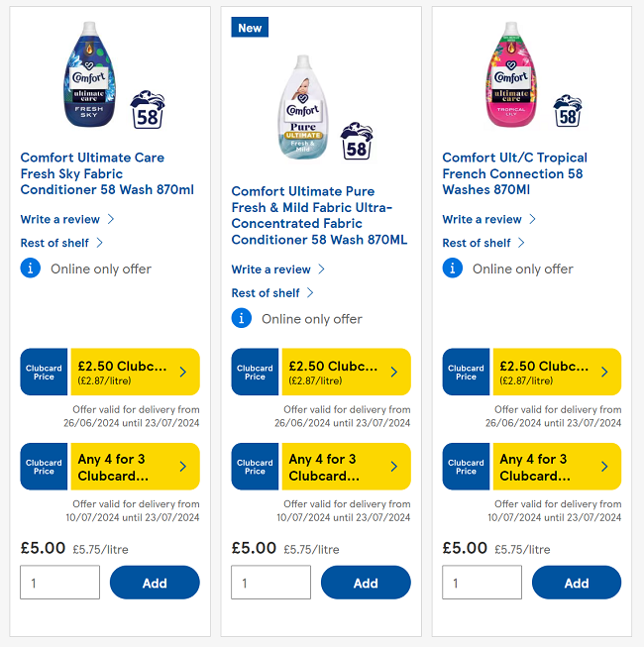Open Rest of shelf for Fresh Sky conditioner
The height and width of the screenshot is (647, 644).
point(55,243)
